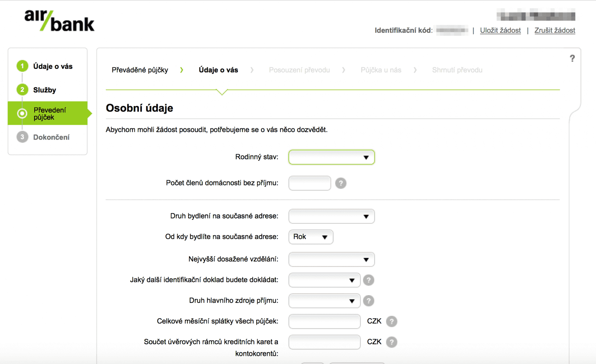Go to Převáděné půjčky step tab
This screenshot has height=364, width=596.
[140, 70]
